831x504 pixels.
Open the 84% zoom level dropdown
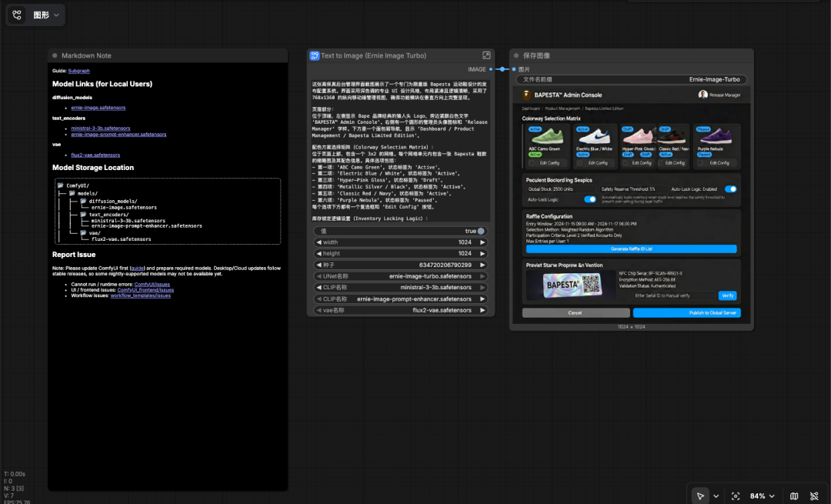(x=763, y=496)
